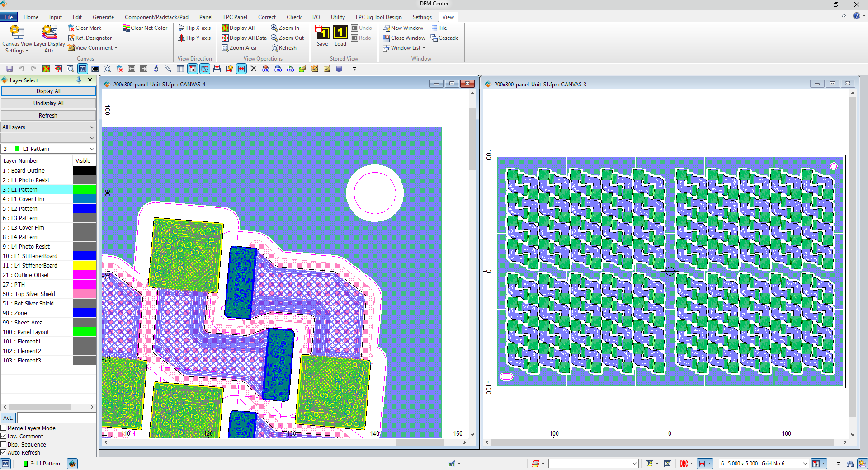The height and width of the screenshot is (470, 868).
Task: Click the Layer Number column header
Action: 37,160
